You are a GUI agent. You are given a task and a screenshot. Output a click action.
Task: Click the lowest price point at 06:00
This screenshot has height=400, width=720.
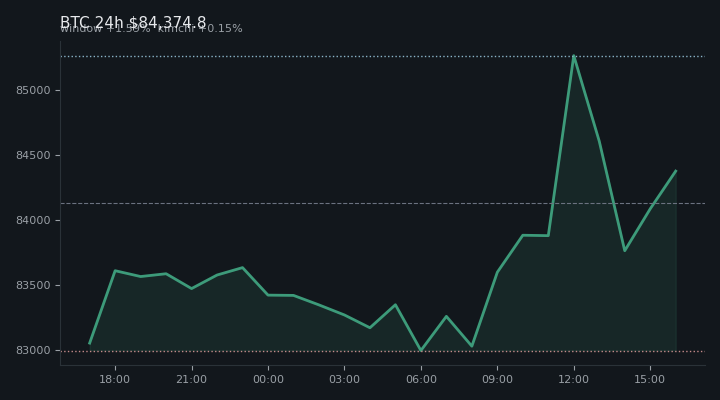coord(421,350)
